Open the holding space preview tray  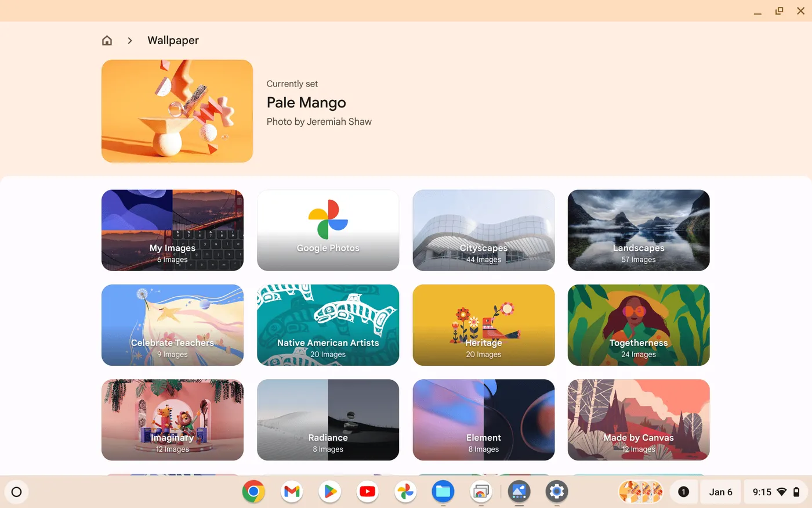coord(641,492)
